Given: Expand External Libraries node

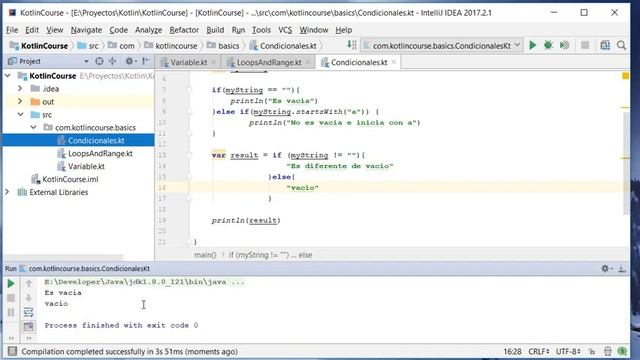Looking at the screenshot, I should tap(7, 192).
